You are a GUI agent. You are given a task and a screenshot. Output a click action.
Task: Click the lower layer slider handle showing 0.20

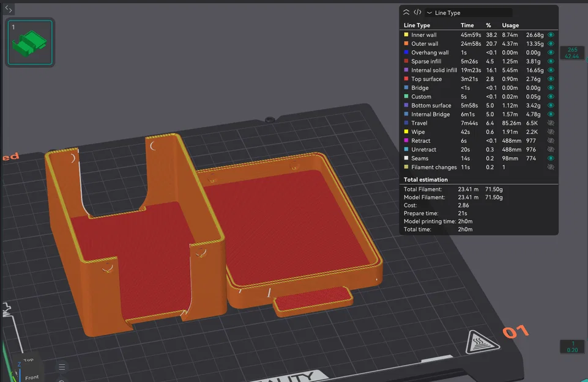(572, 347)
